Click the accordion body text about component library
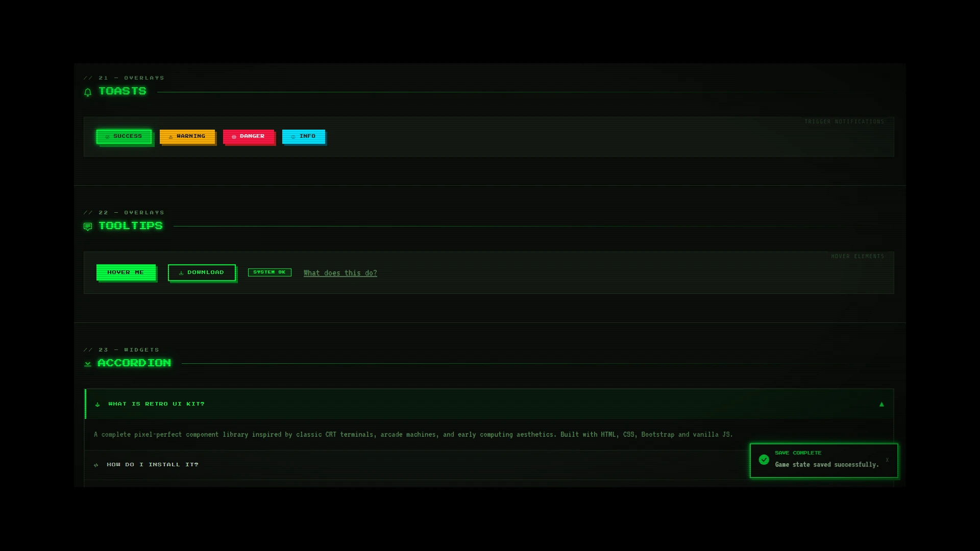Screen dimensions: 980x551 pos(413,435)
